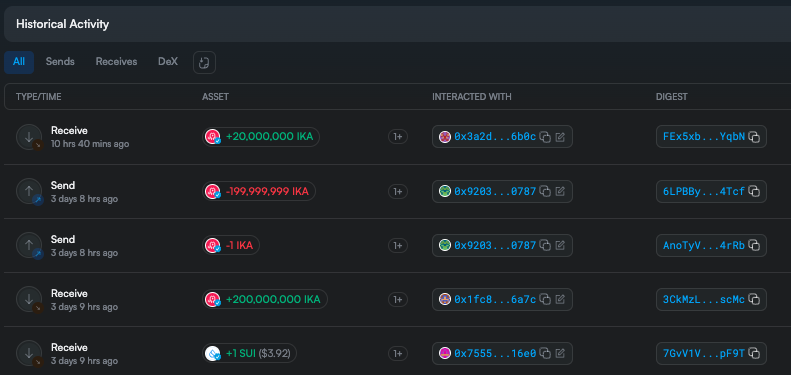791x375 pixels.
Task: Copy address in the -199,999,999 IKA row
Action: (x=545, y=191)
